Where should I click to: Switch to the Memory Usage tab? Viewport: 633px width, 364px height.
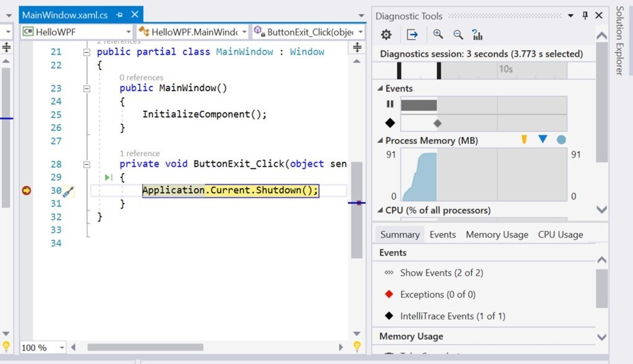497,234
